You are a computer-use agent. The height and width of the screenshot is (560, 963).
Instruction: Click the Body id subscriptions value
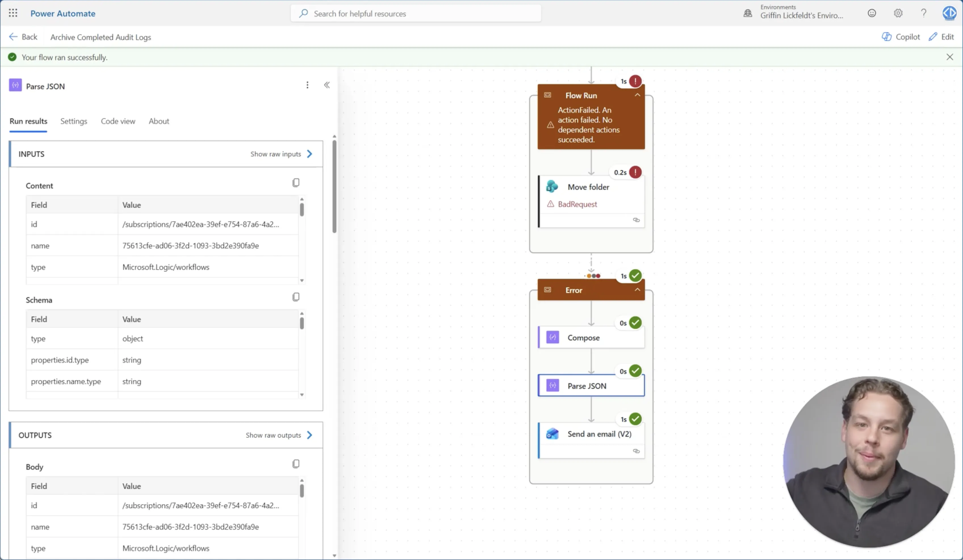click(201, 506)
